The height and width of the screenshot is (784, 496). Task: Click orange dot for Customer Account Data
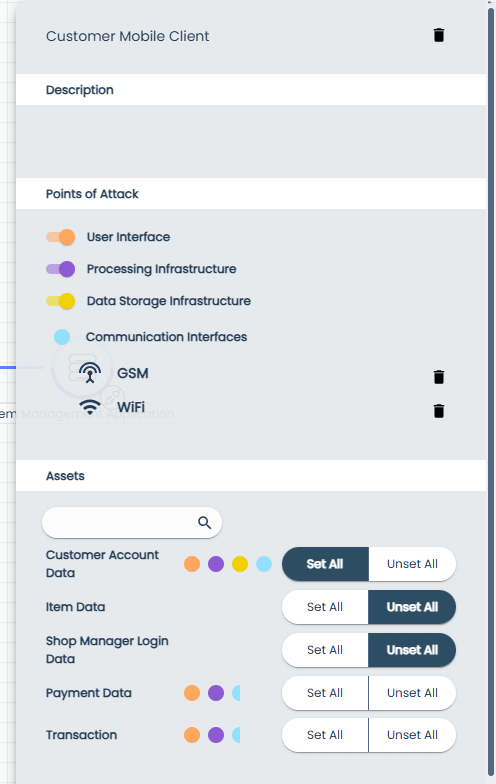[192, 564]
